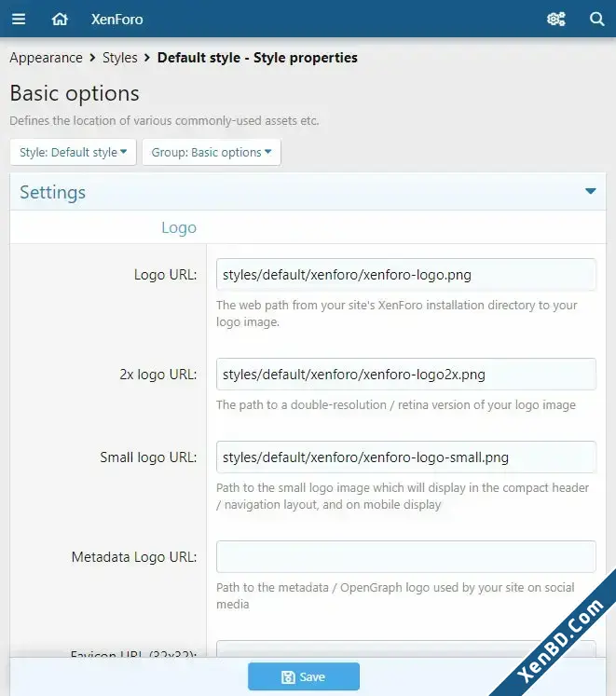Go to Appearance breadcrumb
The width and height of the screenshot is (616, 696).
pos(46,58)
